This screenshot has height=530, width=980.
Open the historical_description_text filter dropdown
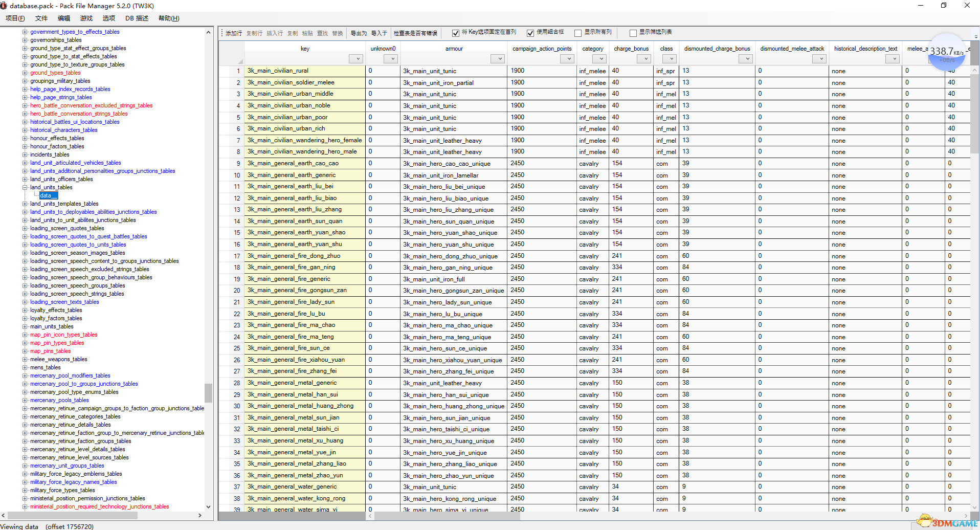[894, 59]
